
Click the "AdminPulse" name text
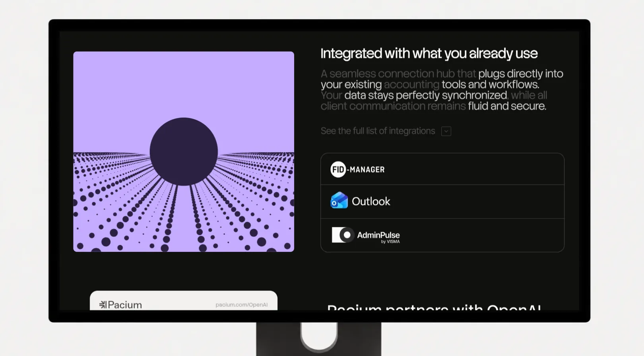(x=378, y=235)
